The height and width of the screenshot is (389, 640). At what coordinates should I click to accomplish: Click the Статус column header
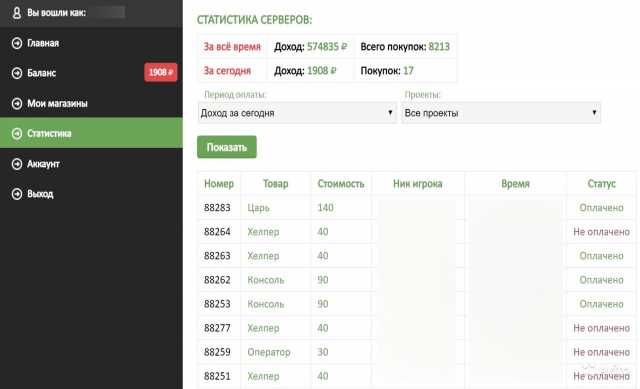pos(601,184)
